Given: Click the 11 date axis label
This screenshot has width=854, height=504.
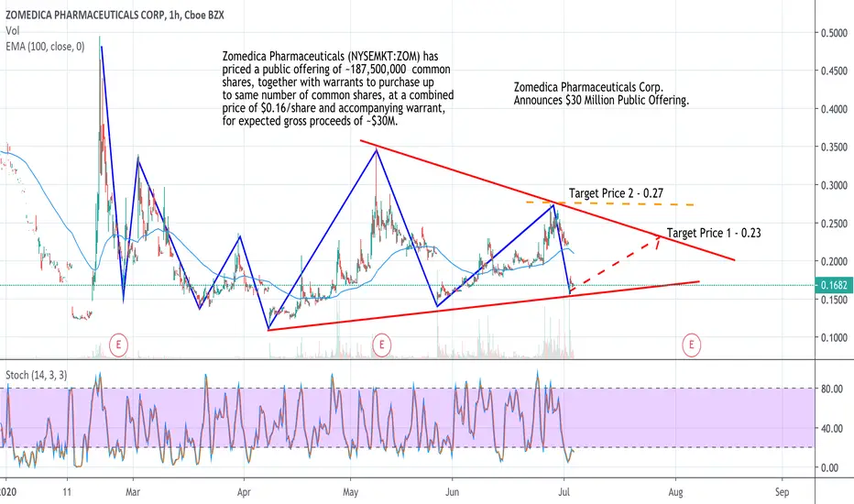Looking at the screenshot, I should (67, 492).
